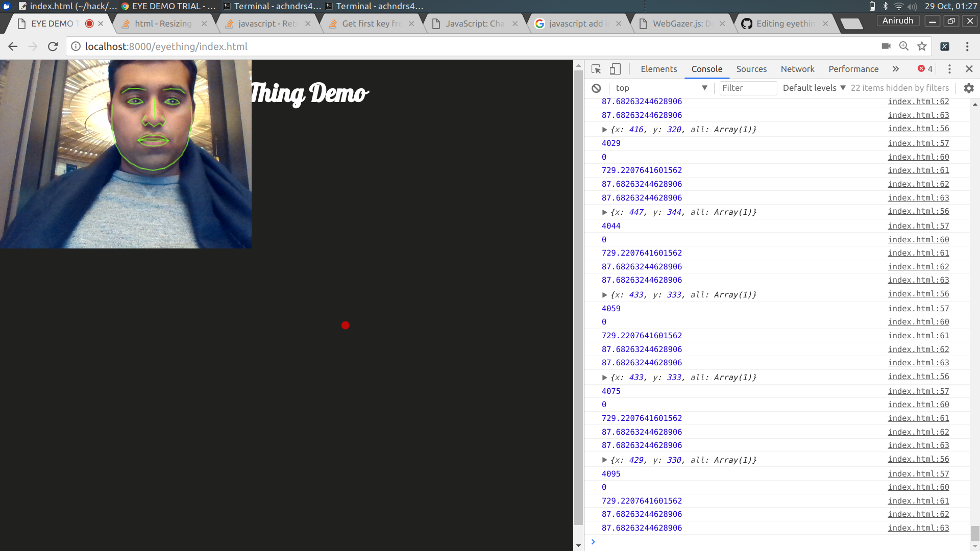Open the Default levels dropdown
The width and height of the screenshot is (980, 551).
(814, 88)
